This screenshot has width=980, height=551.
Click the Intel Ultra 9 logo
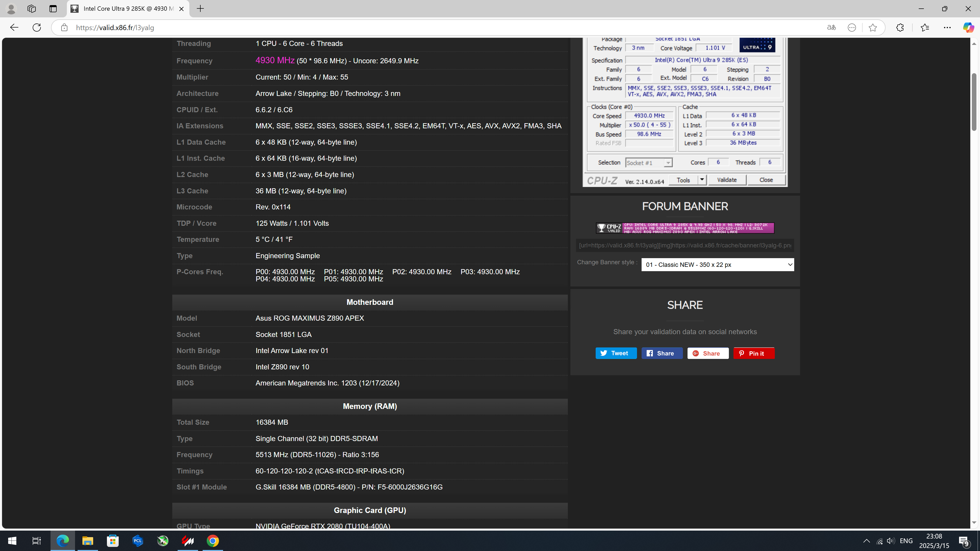(757, 45)
